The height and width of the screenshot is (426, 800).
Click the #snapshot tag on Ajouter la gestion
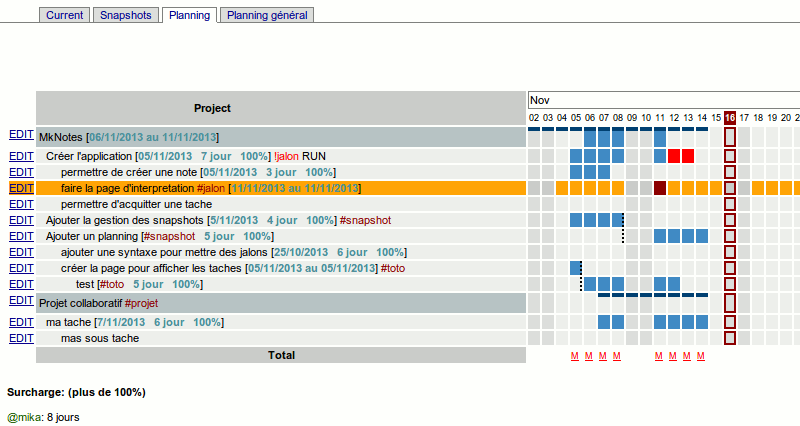pos(365,220)
